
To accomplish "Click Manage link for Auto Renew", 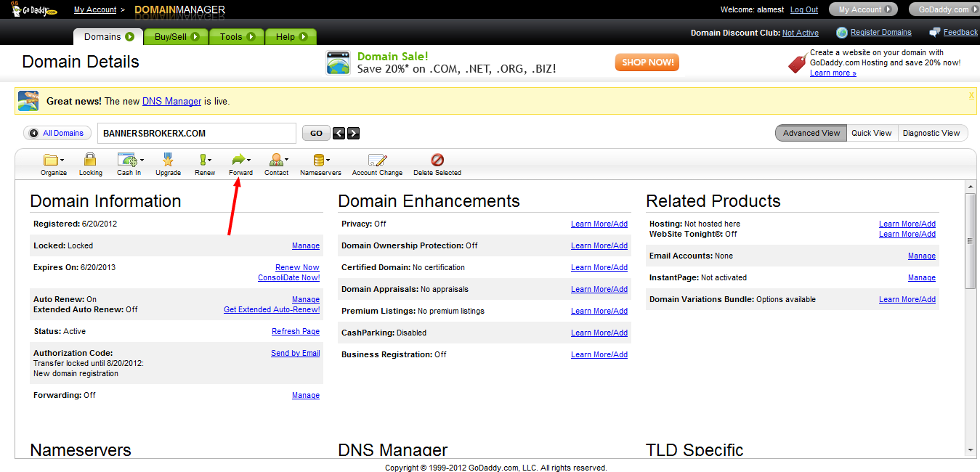I will 306,299.
